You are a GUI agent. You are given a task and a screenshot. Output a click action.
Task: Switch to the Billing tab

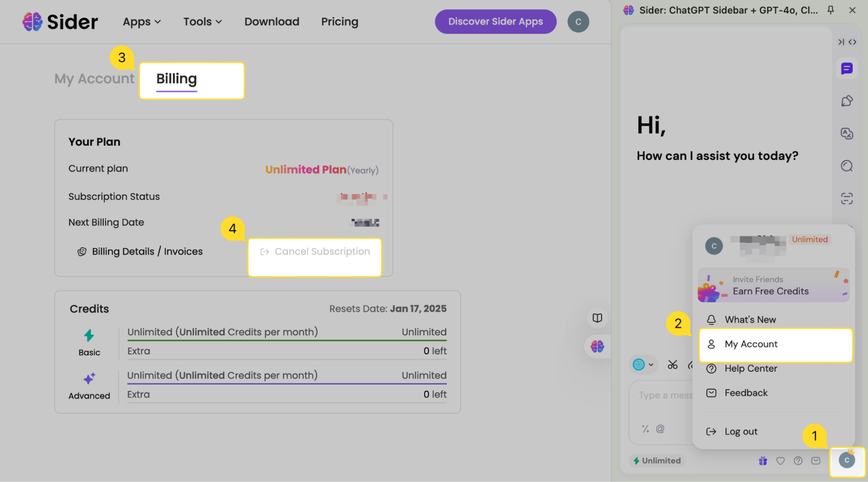tap(176, 79)
